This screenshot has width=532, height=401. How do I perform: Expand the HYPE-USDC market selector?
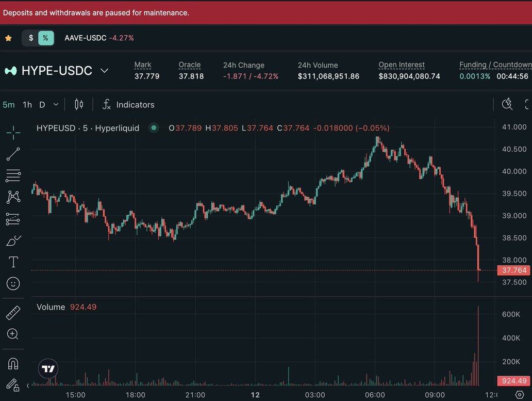[104, 71]
